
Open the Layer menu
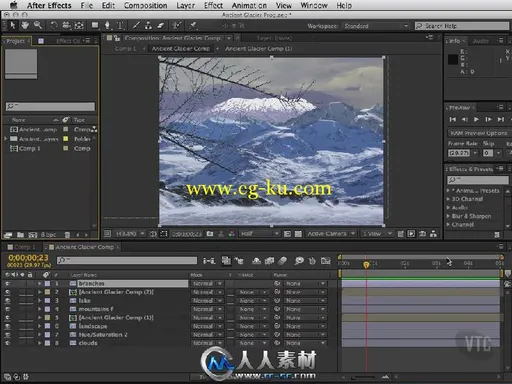pos(185,5)
